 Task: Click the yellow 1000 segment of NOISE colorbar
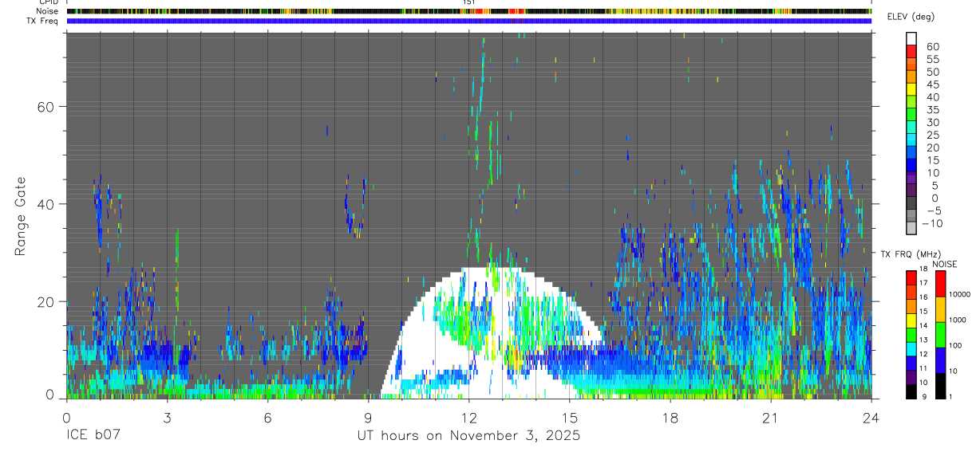pos(940,309)
